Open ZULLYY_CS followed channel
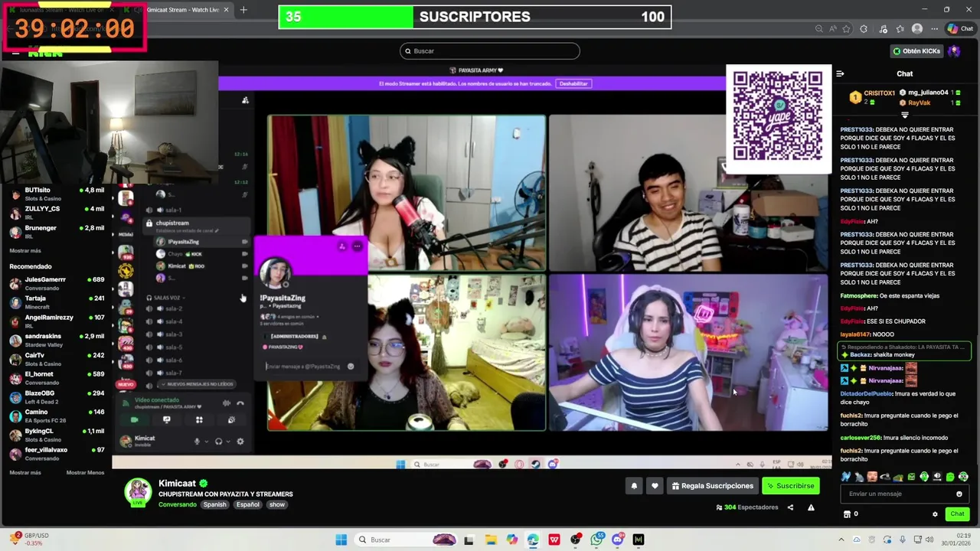Screen dimensions: 980x551 (57, 213)
